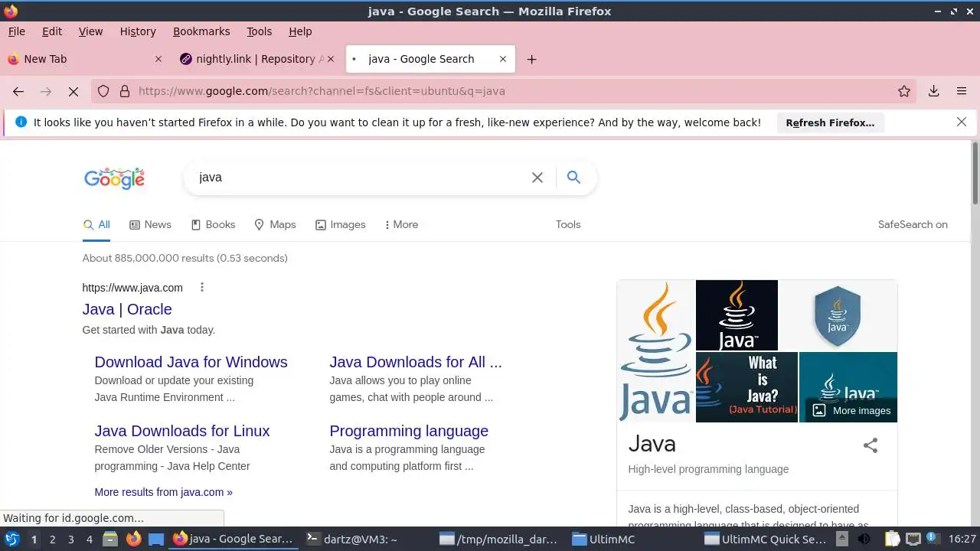Screen dimensions: 980x551
Task: Click the Google magnifier search button
Action: pyautogui.click(x=573, y=178)
